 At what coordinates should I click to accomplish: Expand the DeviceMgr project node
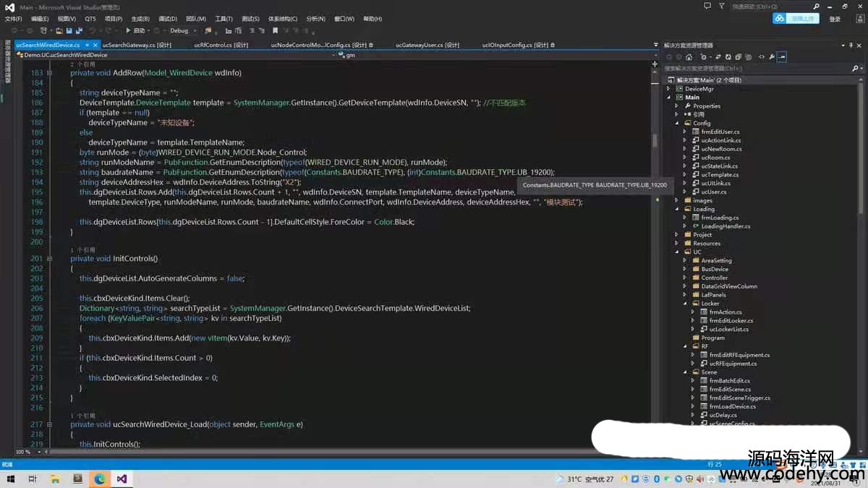click(x=669, y=89)
